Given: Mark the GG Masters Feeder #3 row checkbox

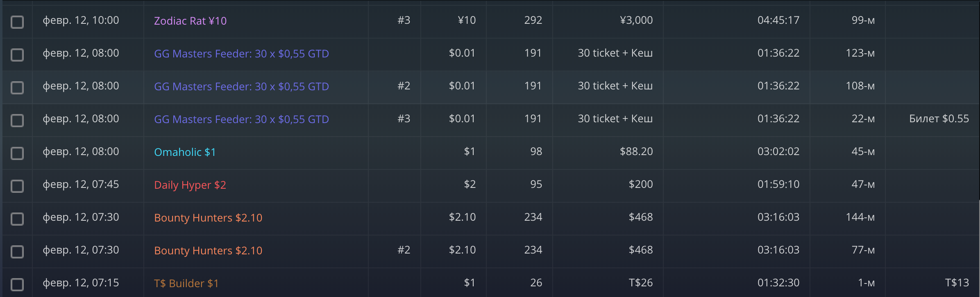Looking at the screenshot, I should click(x=17, y=120).
